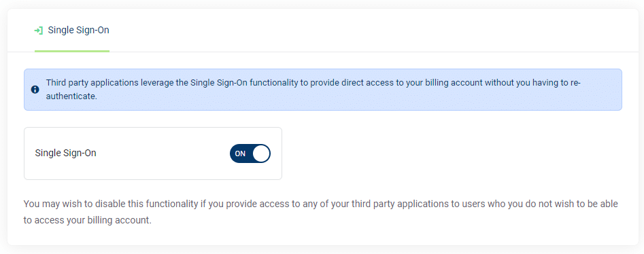
Task: Click the paragraph about disabling this functionality
Action: pos(321,212)
